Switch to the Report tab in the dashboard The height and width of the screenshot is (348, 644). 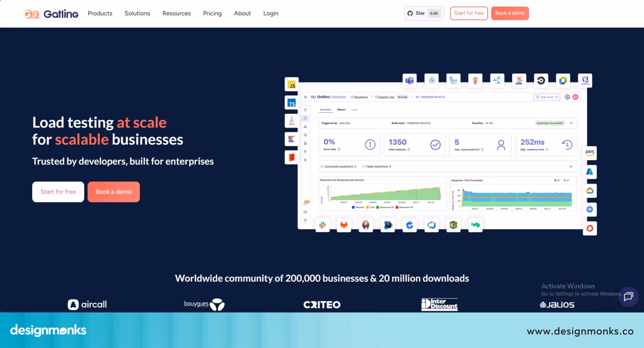pos(341,110)
